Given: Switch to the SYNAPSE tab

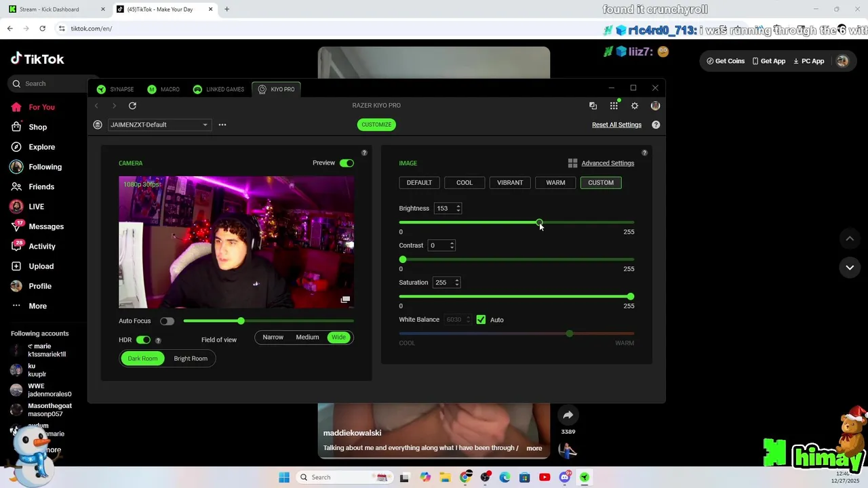Looking at the screenshot, I should [x=115, y=89].
